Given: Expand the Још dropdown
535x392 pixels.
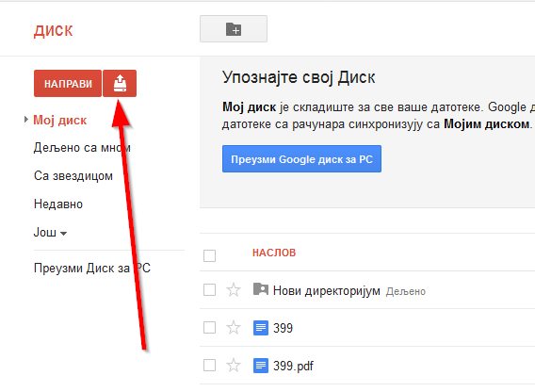Looking at the screenshot, I should 50,233.
